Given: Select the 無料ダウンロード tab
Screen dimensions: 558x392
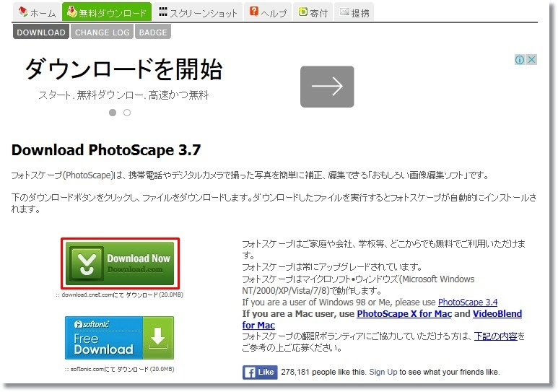Looking at the screenshot, I should [x=107, y=12].
